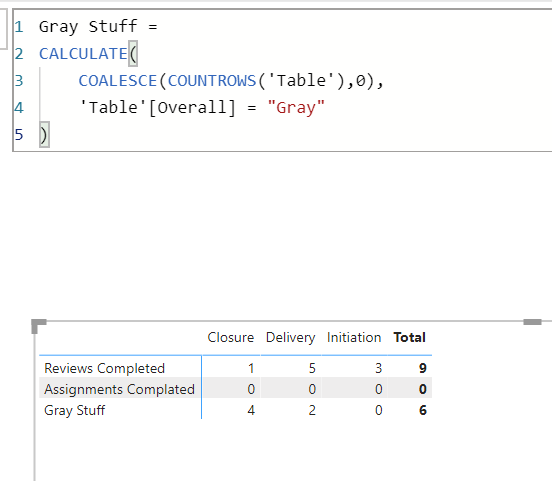The image size is (552, 481).
Task: Click the measure name Gray Stuff on line 1
Action: (88, 27)
